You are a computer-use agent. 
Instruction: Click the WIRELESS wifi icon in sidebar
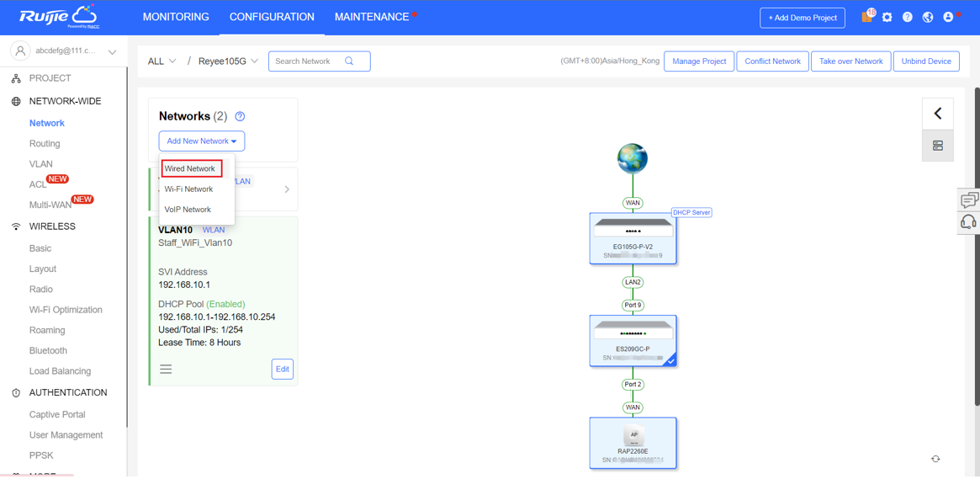pos(16,226)
